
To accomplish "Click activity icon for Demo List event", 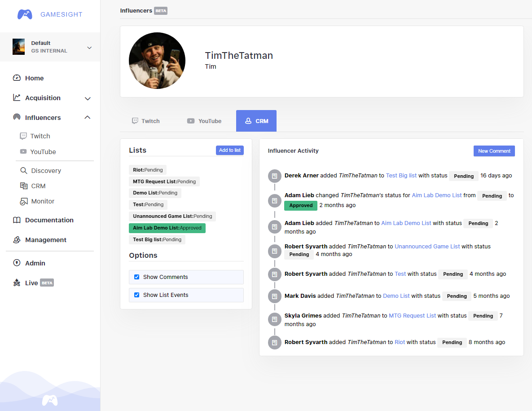I will 274,296.
